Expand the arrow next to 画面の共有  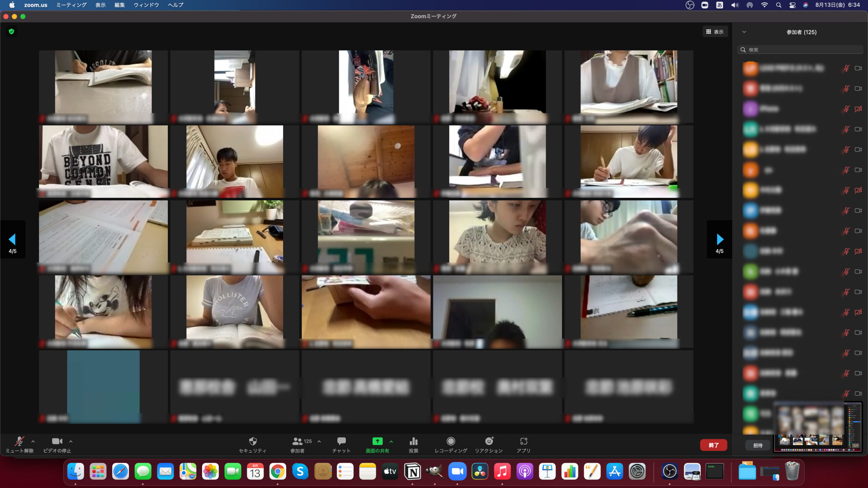click(391, 442)
